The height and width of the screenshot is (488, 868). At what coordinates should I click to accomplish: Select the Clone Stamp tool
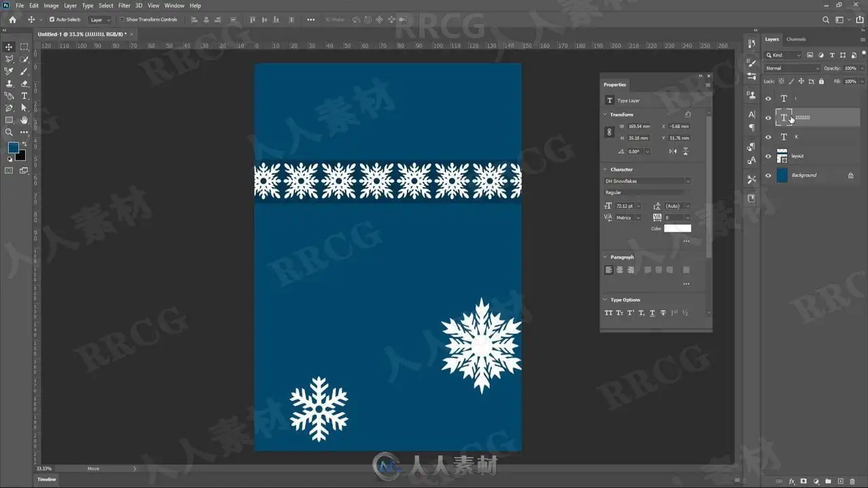coord(9,83)
